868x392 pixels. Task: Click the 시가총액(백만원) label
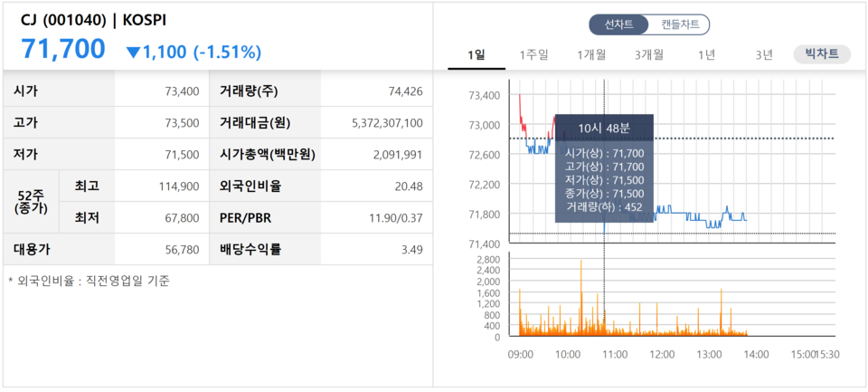coord(268,155)
